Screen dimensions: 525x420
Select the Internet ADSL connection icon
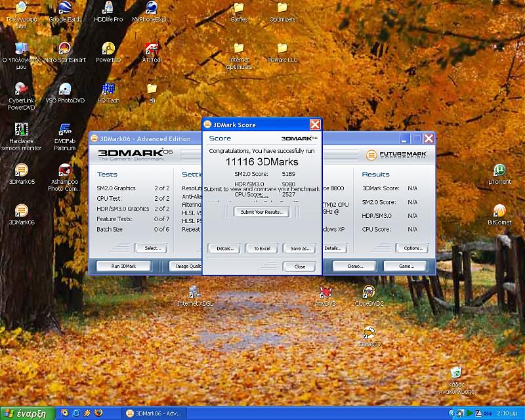195,296
